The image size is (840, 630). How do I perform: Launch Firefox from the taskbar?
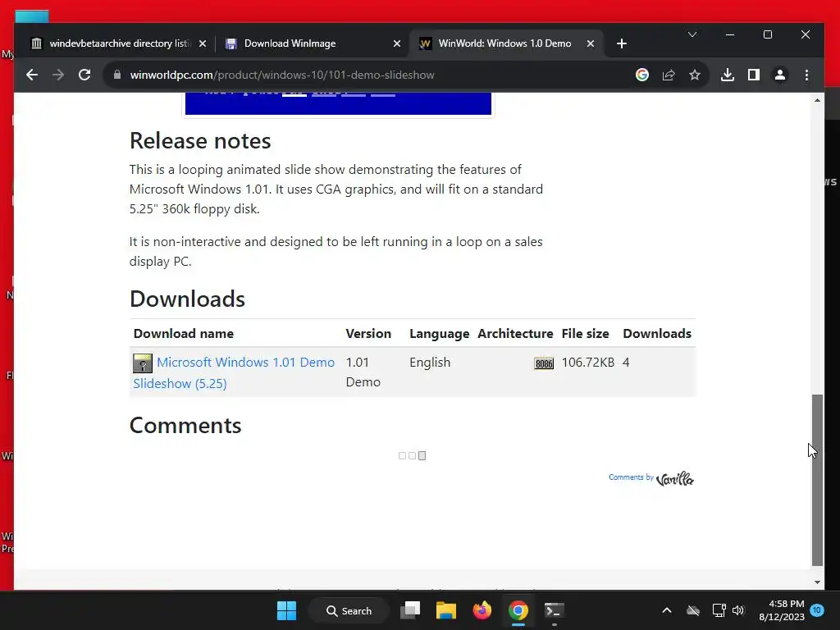point(482,610)
